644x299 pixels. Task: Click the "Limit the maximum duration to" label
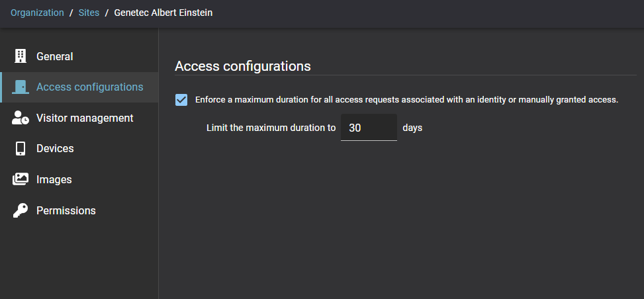pyautogui.click(x=271, y=128)
